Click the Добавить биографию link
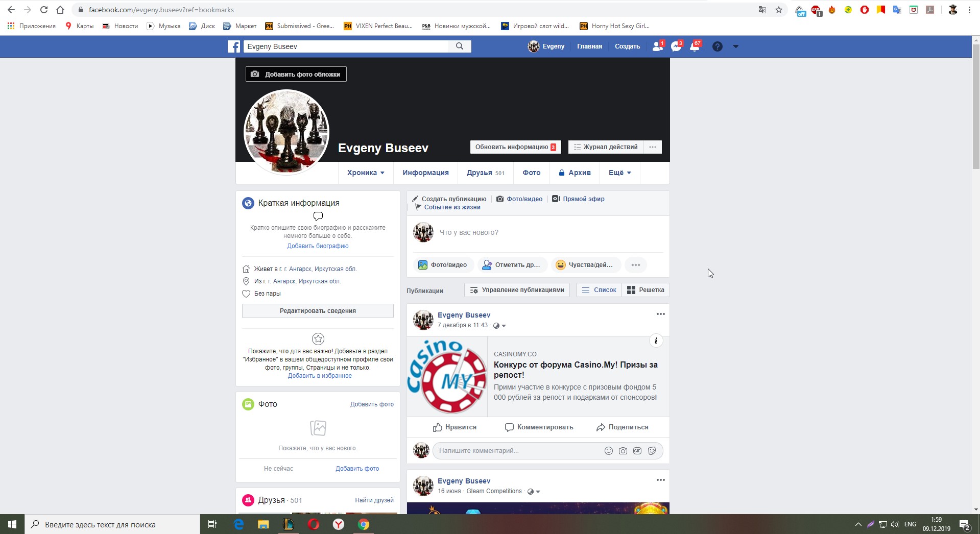The width and height of the screenshot is (980, 534). (x=318, y=246)
